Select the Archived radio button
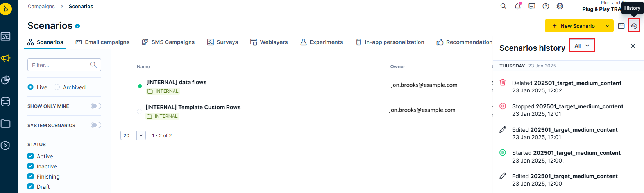Viewport: 644px width, 193px height. [x=57, y=87]
